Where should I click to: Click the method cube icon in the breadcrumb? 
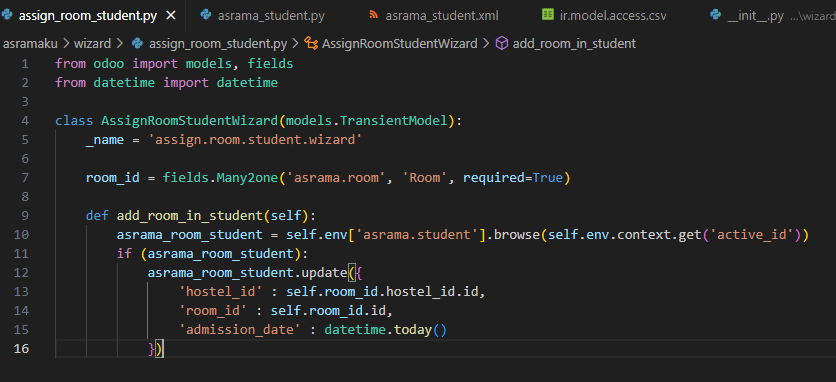tap(501, 43)
